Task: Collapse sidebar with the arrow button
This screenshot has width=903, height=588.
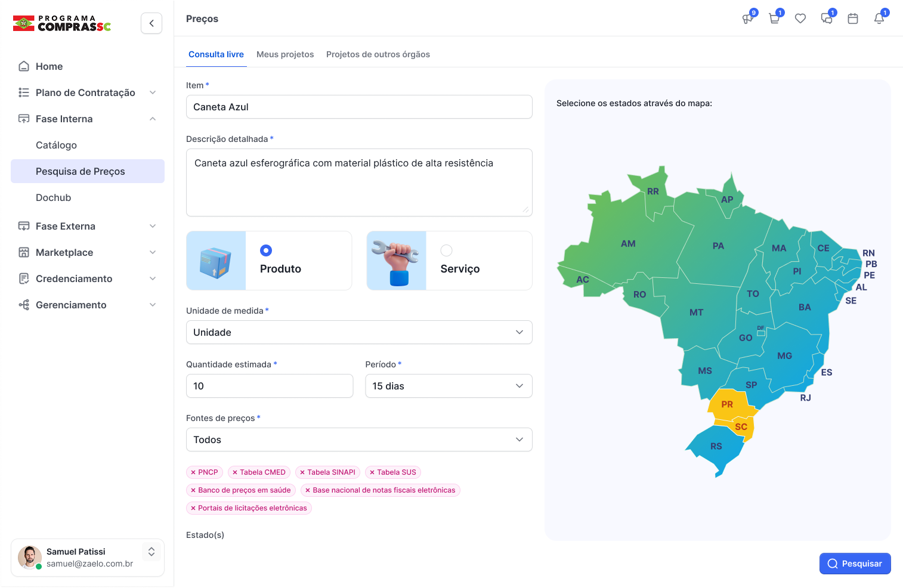Action: (151, 23)
